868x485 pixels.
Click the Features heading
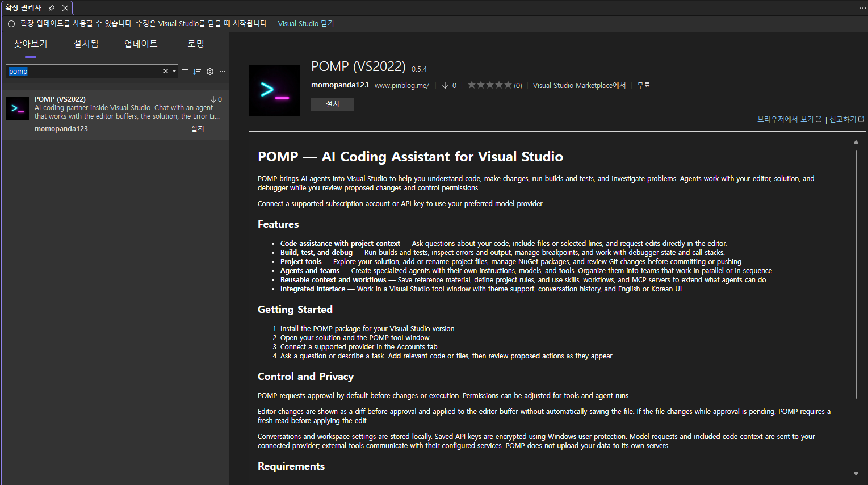point(278,224)
